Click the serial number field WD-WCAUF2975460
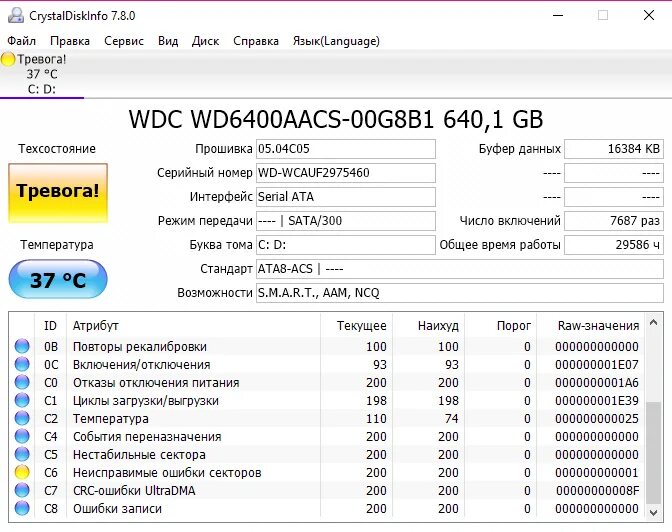This screenshot has width=672, height=532. click(x=345, y=173)
